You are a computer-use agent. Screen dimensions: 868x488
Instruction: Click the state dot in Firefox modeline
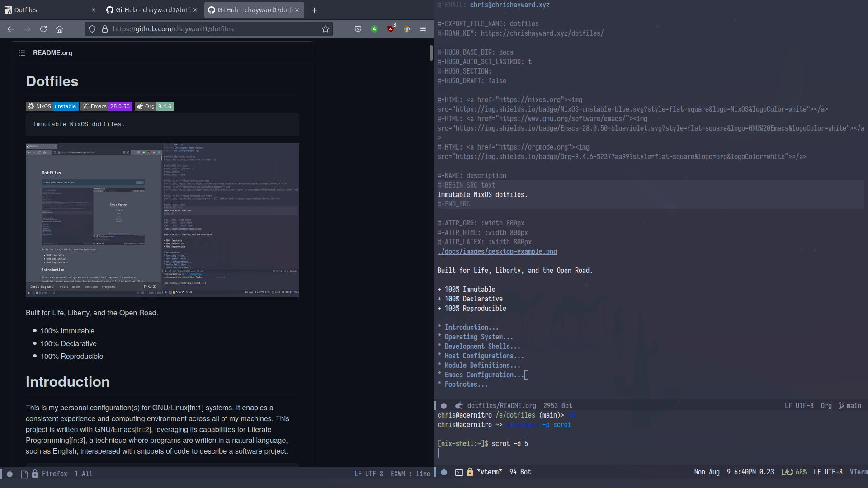9,474
